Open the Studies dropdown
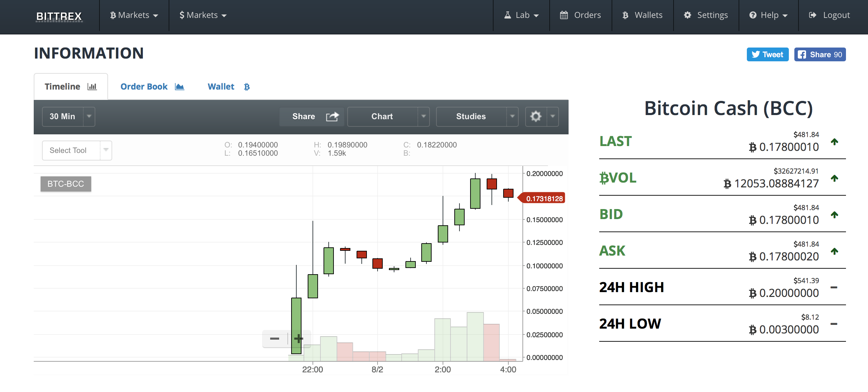 pyautogui.click(x=477, y=116)
